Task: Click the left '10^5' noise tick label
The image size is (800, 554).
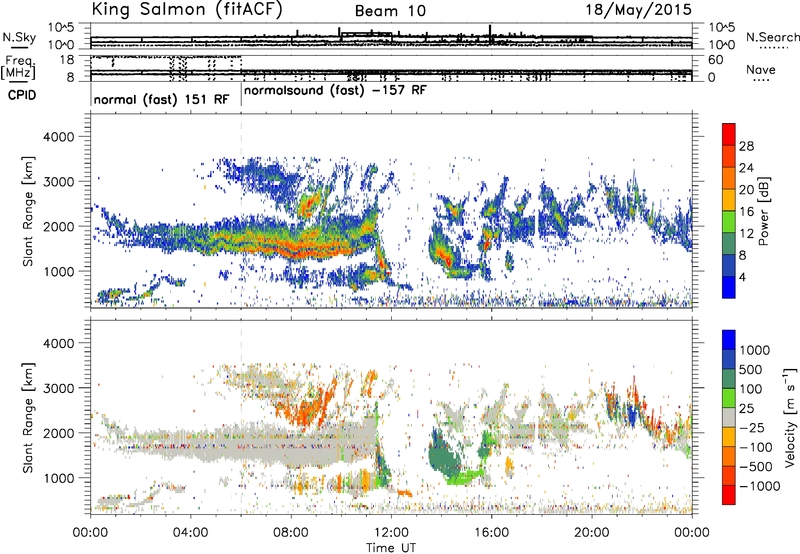Action: (61, 28)
